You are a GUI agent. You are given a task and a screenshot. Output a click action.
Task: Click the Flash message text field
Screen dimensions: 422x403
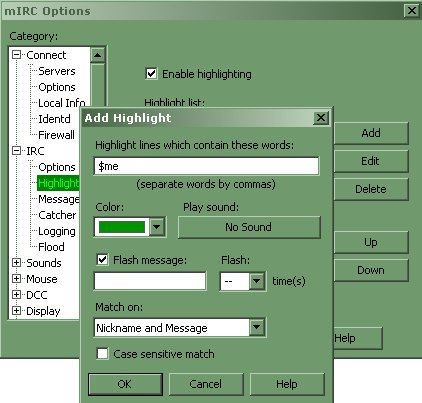click(x=150, y=281)
